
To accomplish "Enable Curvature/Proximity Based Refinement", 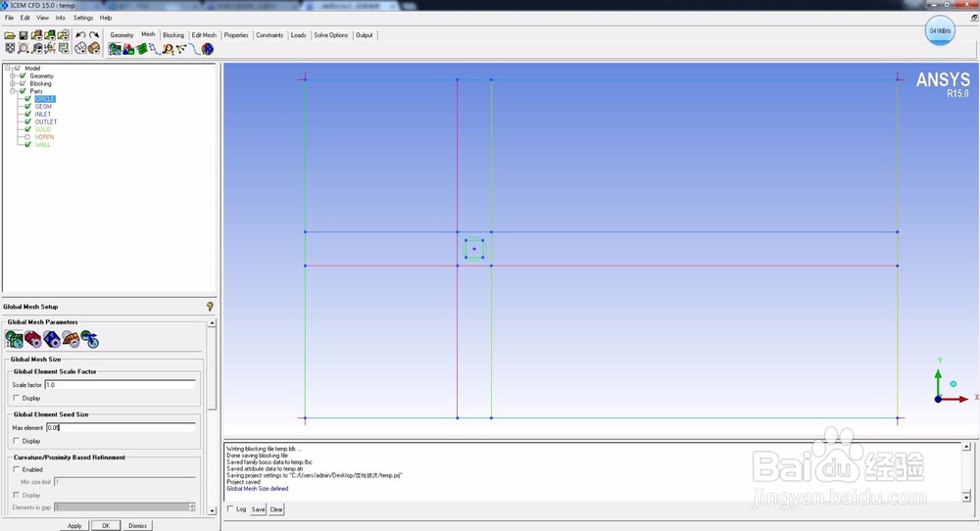I will (17, 469).
